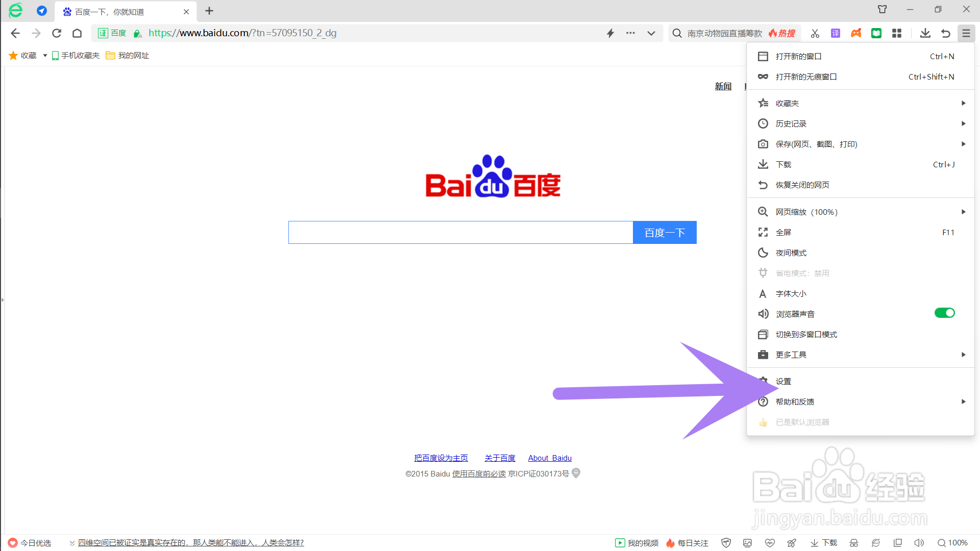
Task: Click the back navigation arrow
Action: (x=15, y=33)
